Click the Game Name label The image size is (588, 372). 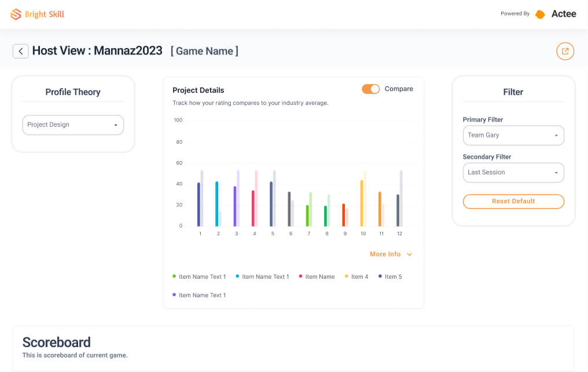(x=204, y=51)
